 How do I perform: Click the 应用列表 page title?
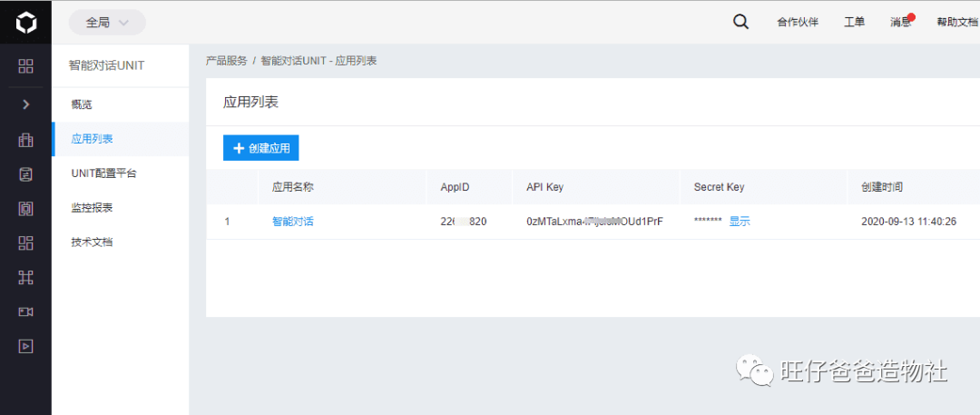(250, 103)
